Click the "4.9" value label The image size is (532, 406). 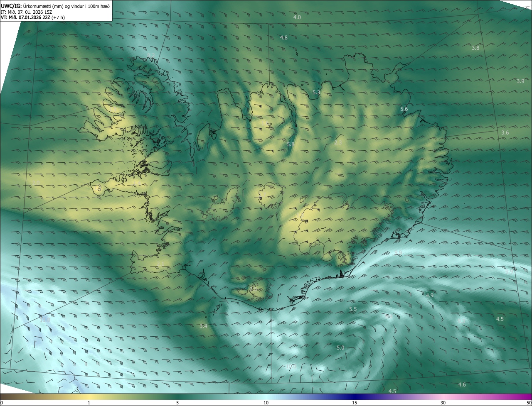pyautogui.click(x=430, y=295)
